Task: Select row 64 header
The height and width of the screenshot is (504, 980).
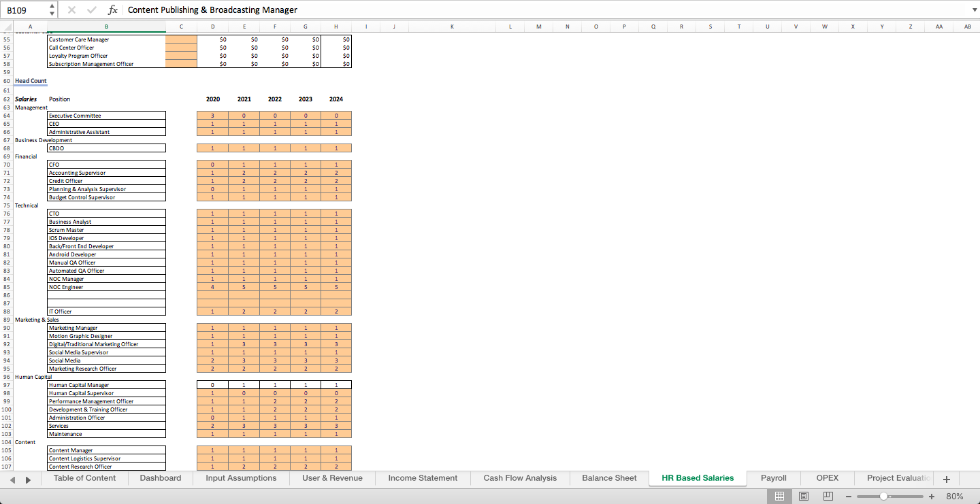Action: 7,116
